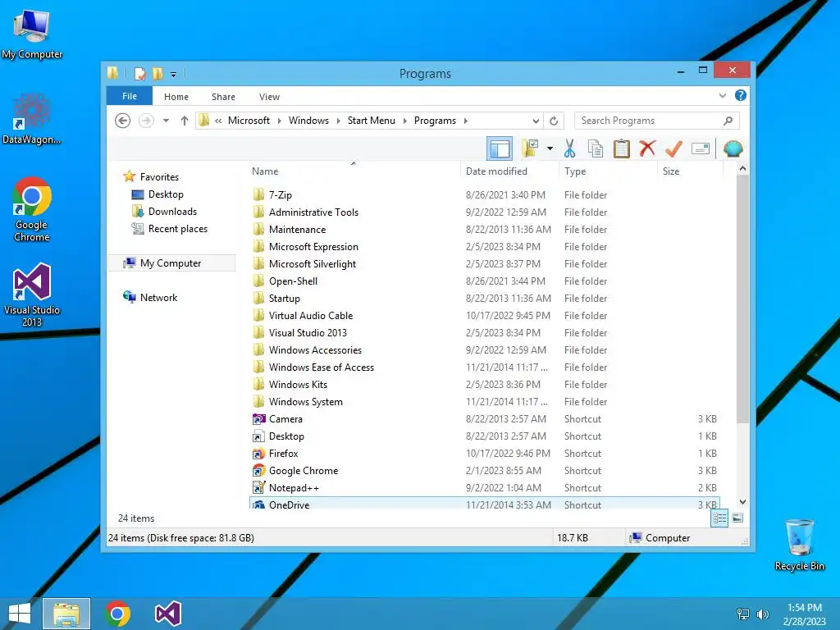The height and width of the screenshot is (630, 840).
Task: Select the 7-Zip folder
Action: pos(486,195)
